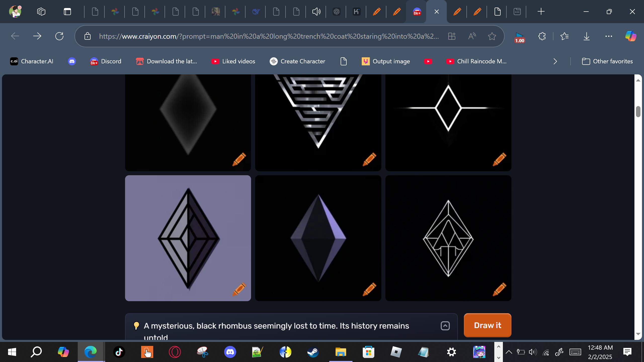This screenshot has width=644, height=362.
Task: Open a new browser tab
Action: click(x=541, y=12)
